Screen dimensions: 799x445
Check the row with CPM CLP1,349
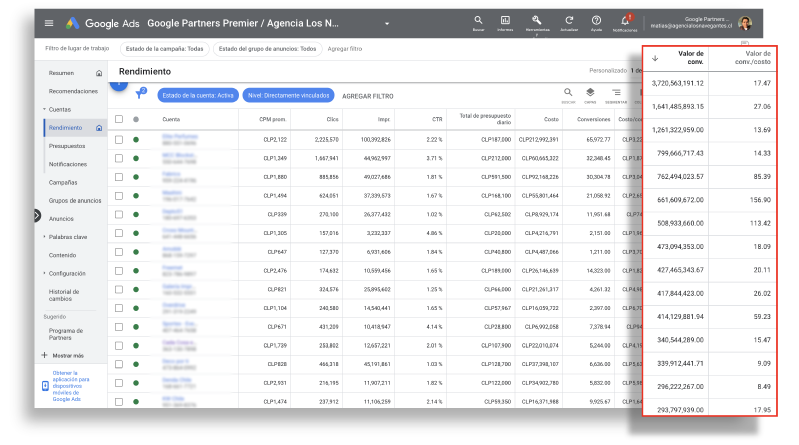[119, 159]
